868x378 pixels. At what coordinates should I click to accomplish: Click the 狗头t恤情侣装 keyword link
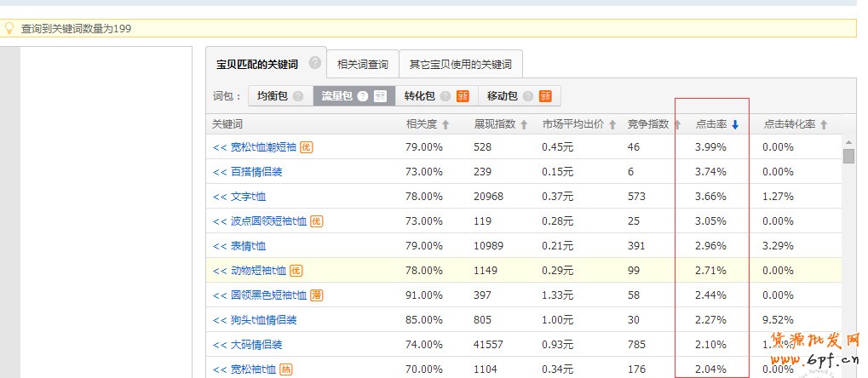[263, 320]
